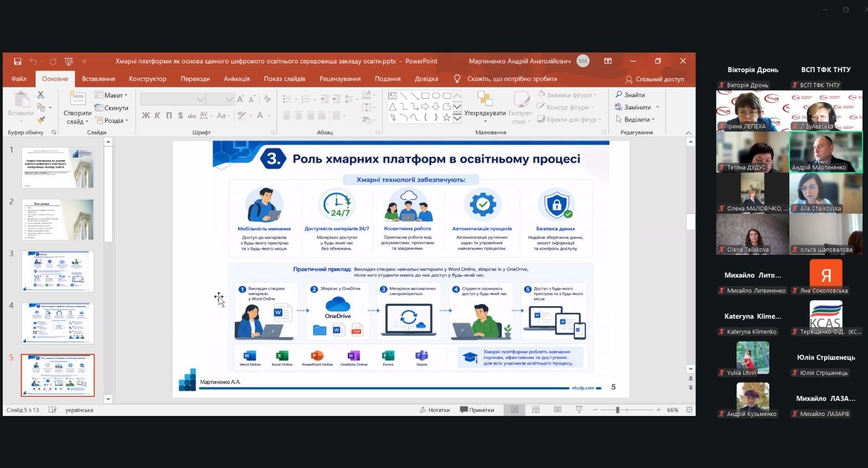868x468 pixels.
Task: Toggle Примітки comments pane
Action: point(477,410)
